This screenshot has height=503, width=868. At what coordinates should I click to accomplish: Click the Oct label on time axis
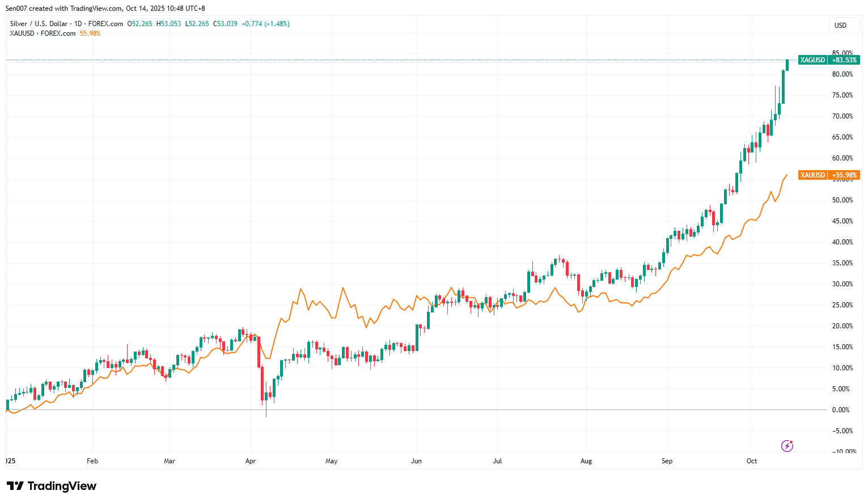[752, 461]
